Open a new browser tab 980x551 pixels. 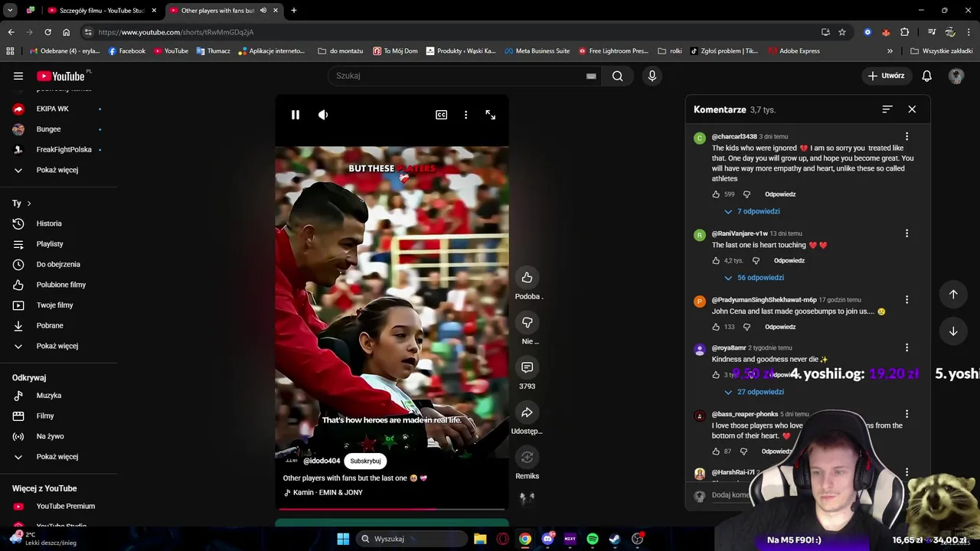click(x=294, y=11)
